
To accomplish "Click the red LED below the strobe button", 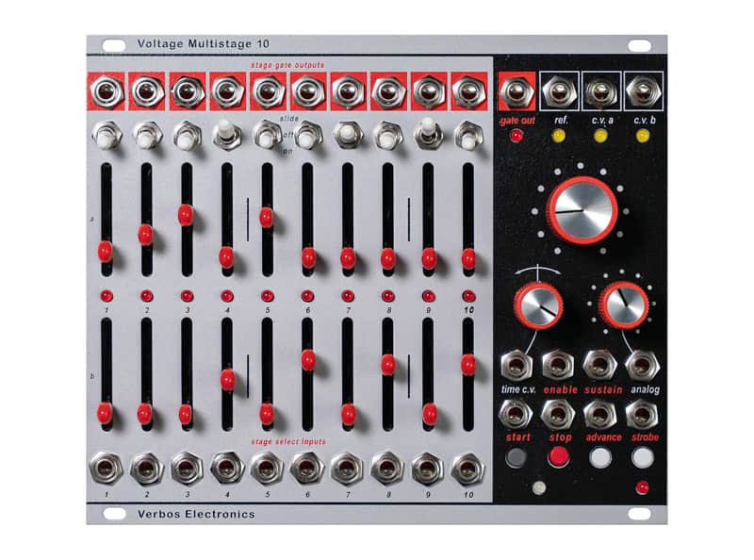I will click(x=642, y=487).
